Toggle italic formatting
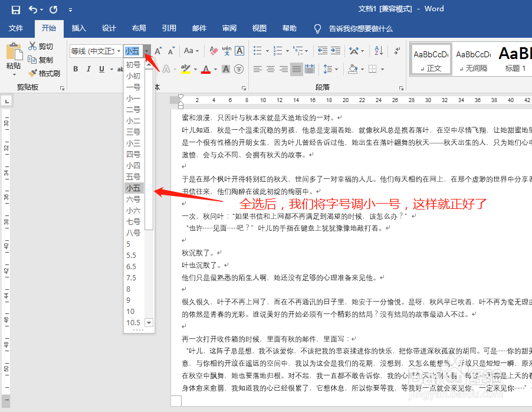532x412 pixels. coord(88,70)
